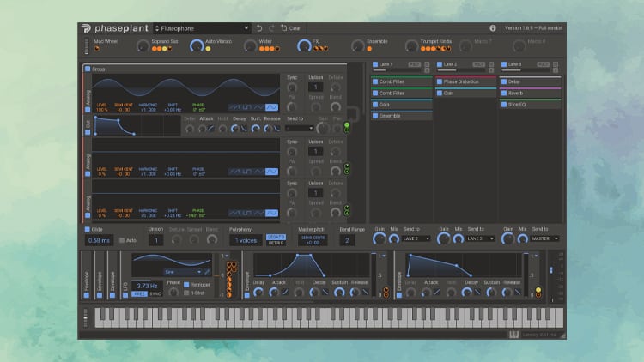This screenshot has height=362, width=644.
Task: Click the Ensemble macro knob
Action: (x=358, y=46)
